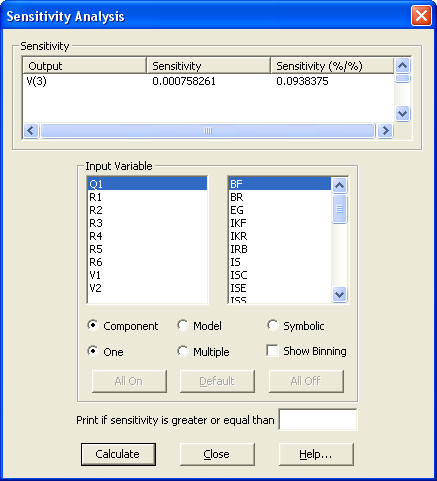This screenshot has height=481, width=437.
Task: Select component R2 in list
Action: click(x=147, y=210)
